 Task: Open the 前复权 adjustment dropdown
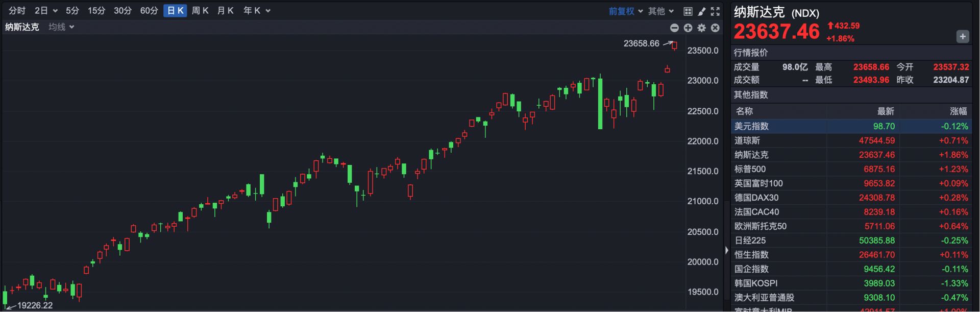click(625, 11)
